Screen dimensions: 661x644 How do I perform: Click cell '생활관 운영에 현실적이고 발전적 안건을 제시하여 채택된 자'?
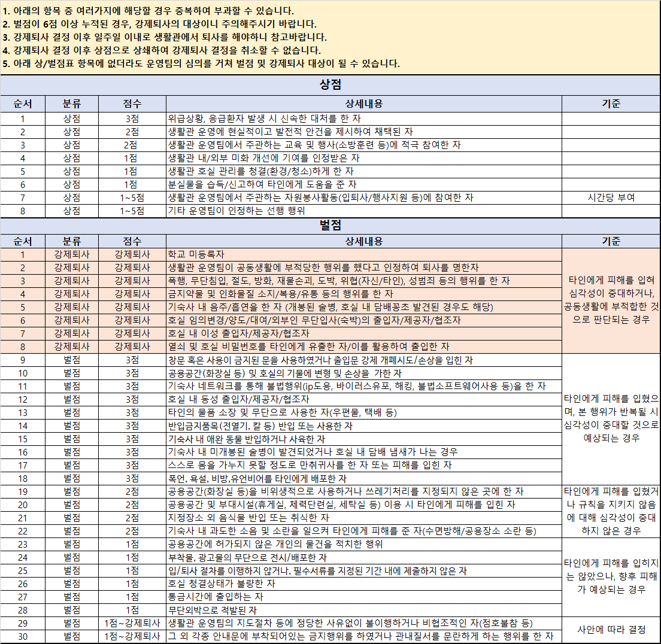[x=364, y=132]
